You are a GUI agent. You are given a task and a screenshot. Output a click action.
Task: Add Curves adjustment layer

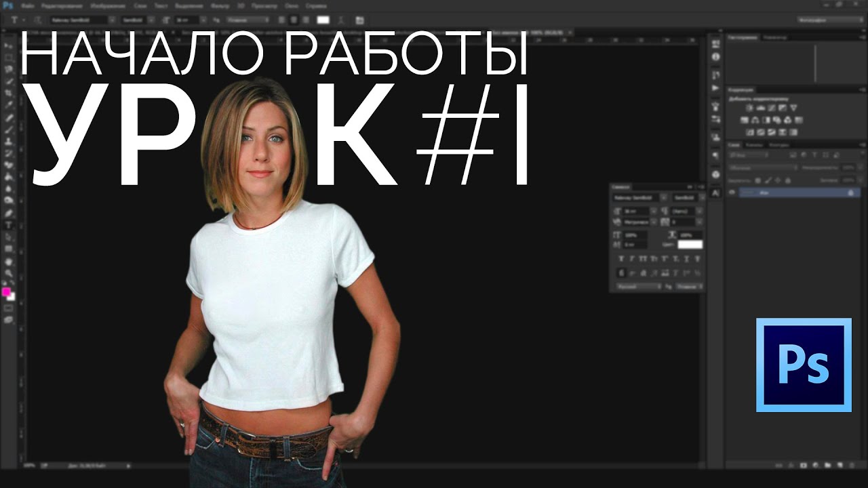click(771, 107)
